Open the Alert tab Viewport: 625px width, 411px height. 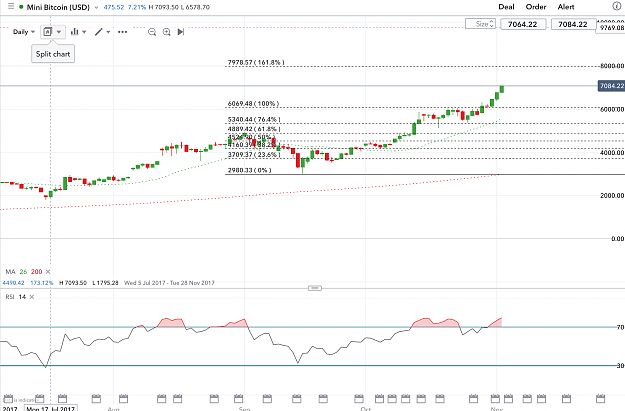pyautogui.click(x=566, y=7)
